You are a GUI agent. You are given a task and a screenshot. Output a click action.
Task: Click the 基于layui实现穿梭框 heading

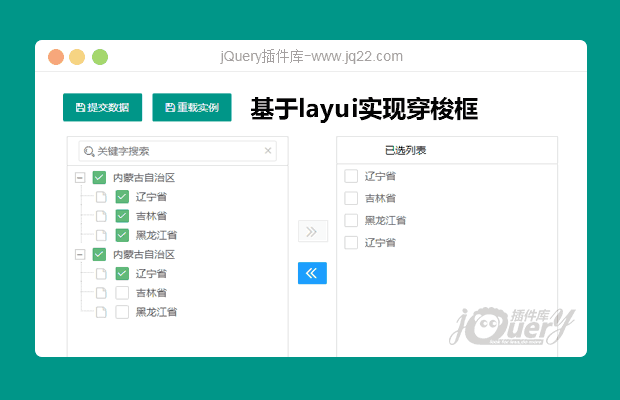[x=364, y=109]
